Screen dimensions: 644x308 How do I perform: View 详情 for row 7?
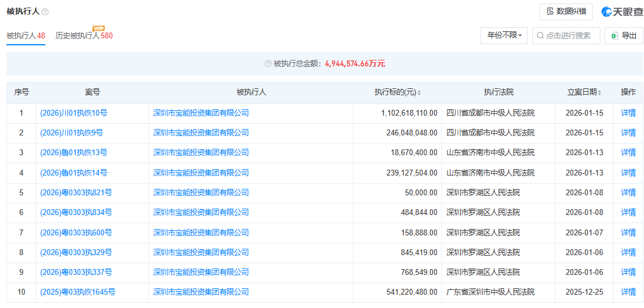tap(628, 232)
